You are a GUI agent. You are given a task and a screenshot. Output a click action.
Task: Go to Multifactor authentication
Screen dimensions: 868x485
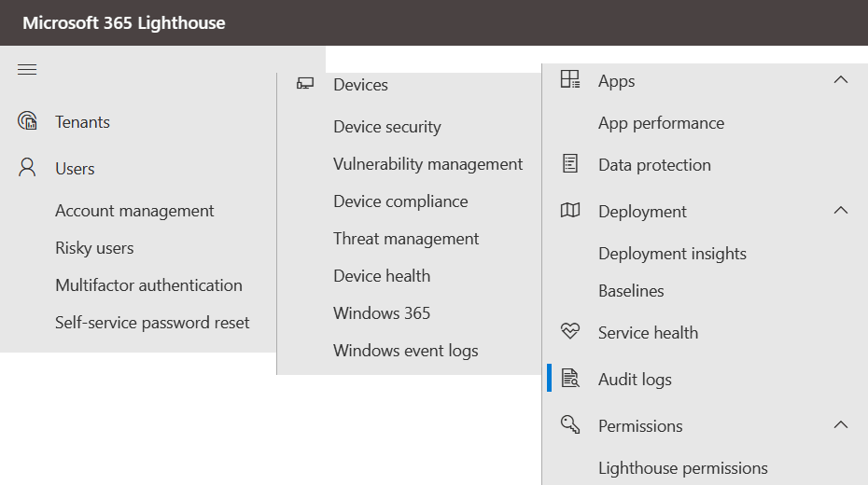[148, 285]
